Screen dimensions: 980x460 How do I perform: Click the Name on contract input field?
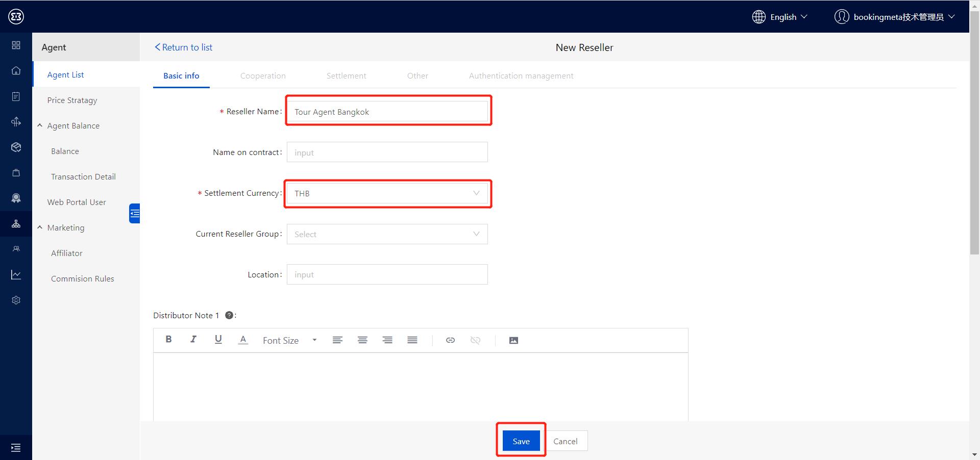tap(387, 152)
